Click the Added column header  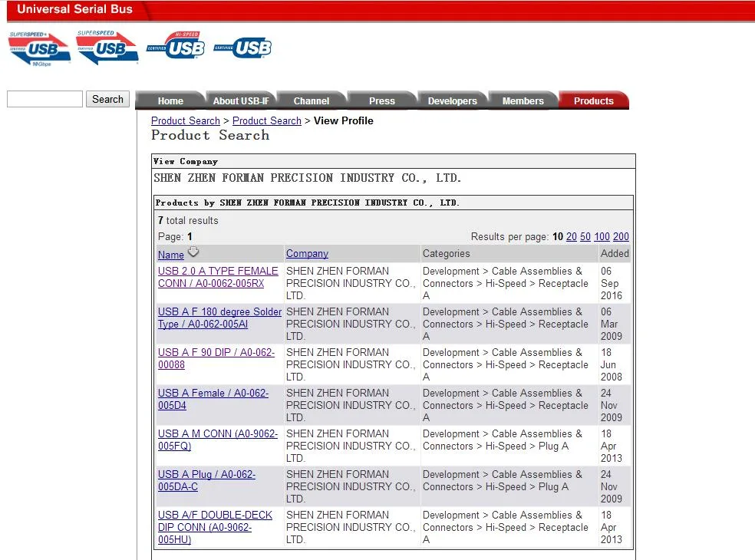pyautogui.click(x=615, y=253)
